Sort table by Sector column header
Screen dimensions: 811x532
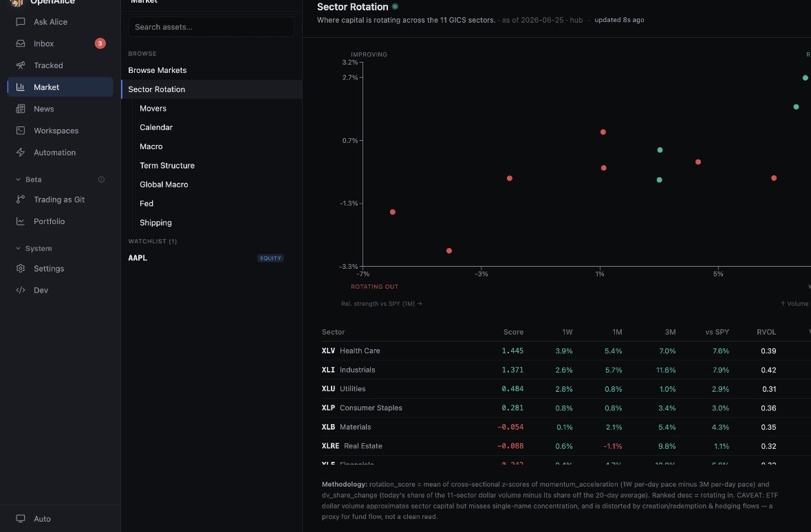(x=333, y=332)
